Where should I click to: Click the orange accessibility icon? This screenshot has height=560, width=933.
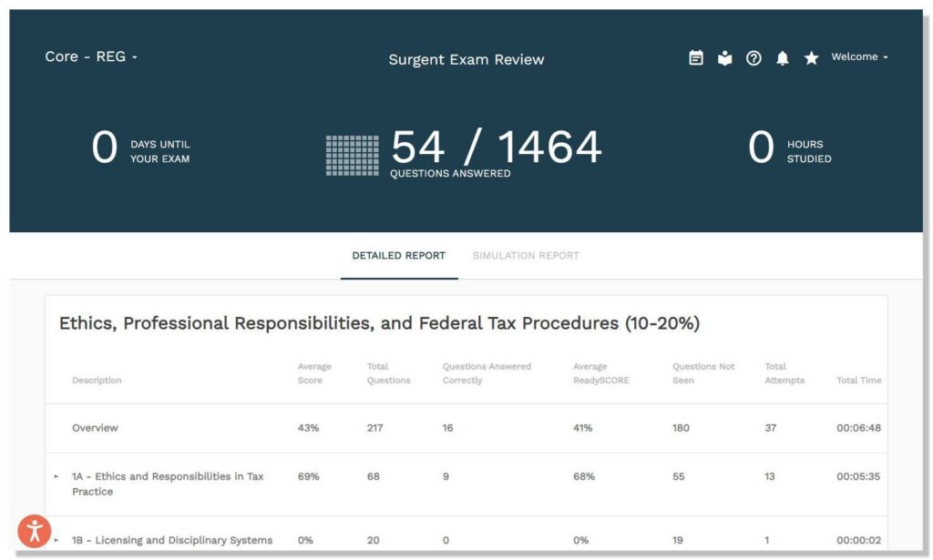click(35, 531)
